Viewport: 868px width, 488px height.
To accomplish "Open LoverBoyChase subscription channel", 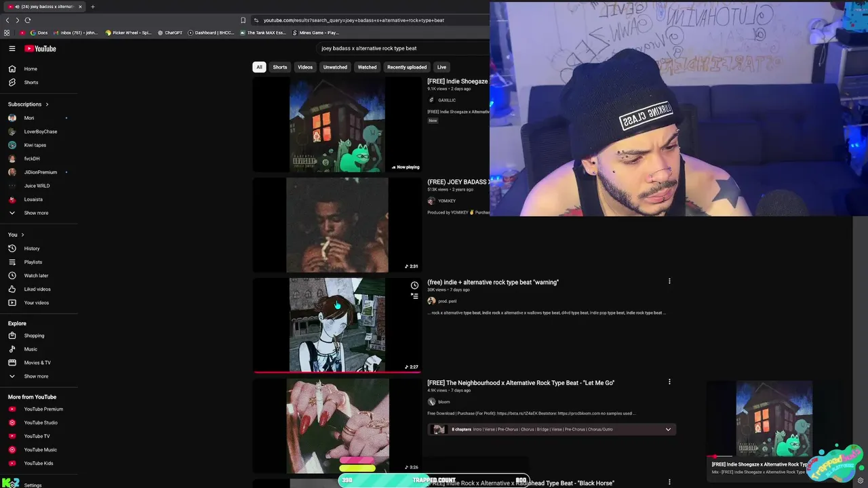I will [40, 131].
